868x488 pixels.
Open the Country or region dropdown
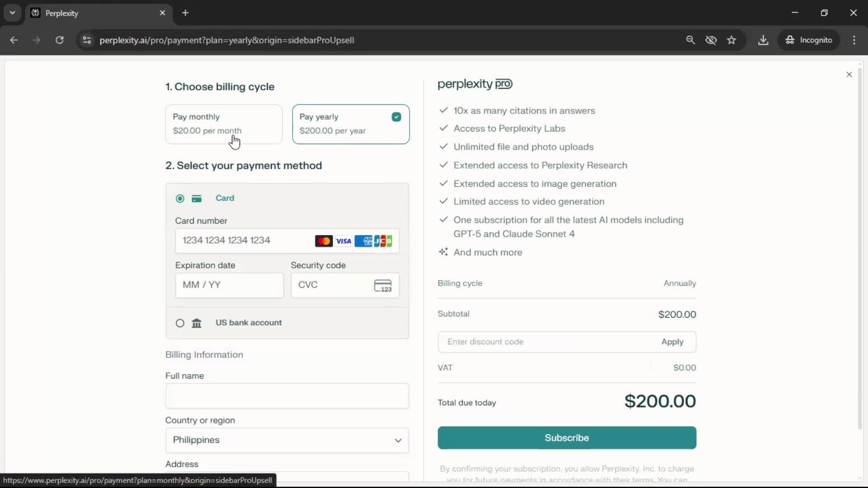(x=287, y=440)
